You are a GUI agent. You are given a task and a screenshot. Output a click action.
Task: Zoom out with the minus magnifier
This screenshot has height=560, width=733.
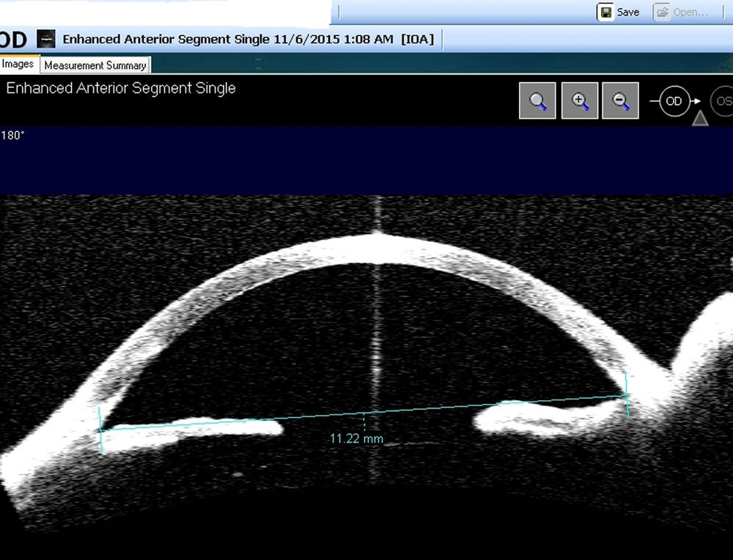point(620,100)
